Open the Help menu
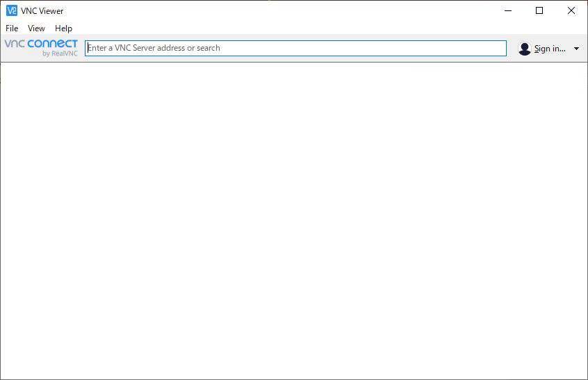This screenshot has width=588, height=380. [x=63, y=28]
